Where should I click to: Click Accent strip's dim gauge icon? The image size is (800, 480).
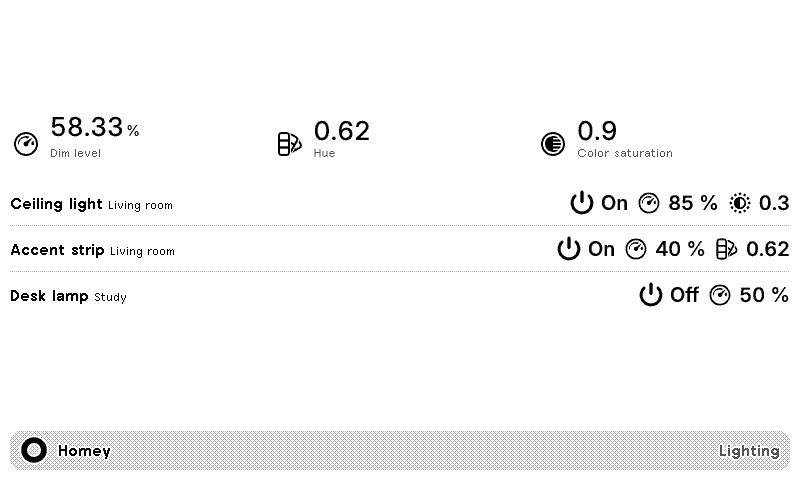click(636, 249)
